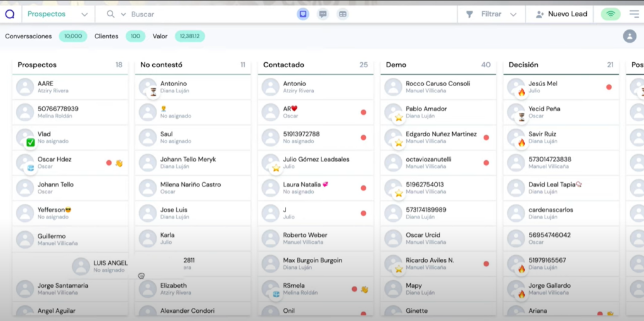Expand the Filtrar dropdown arrow
The height and width of the screenshot is (321, 644).
513,14
